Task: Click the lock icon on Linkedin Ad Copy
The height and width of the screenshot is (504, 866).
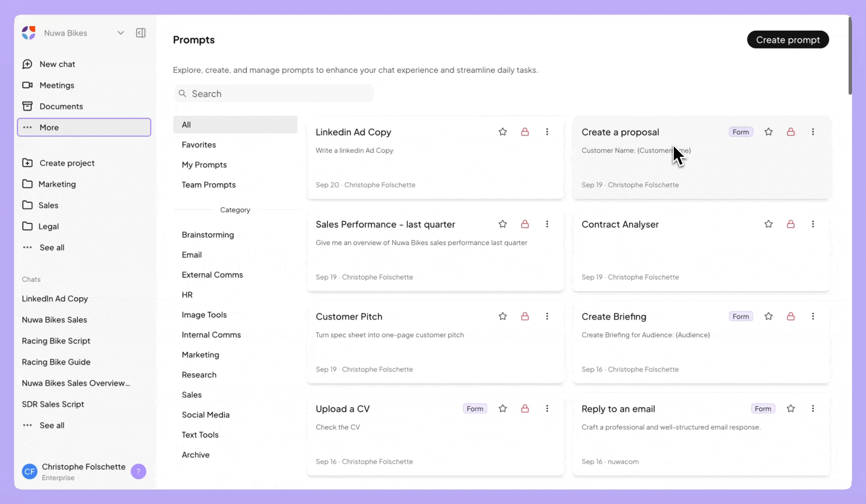Action: [x=525, y=132]
